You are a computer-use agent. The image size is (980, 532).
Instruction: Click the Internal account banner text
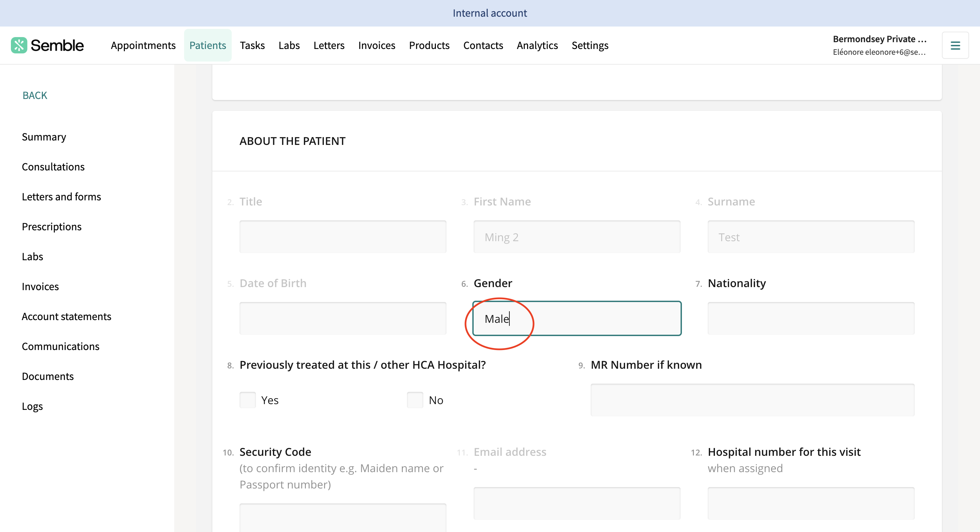(490, 13)
